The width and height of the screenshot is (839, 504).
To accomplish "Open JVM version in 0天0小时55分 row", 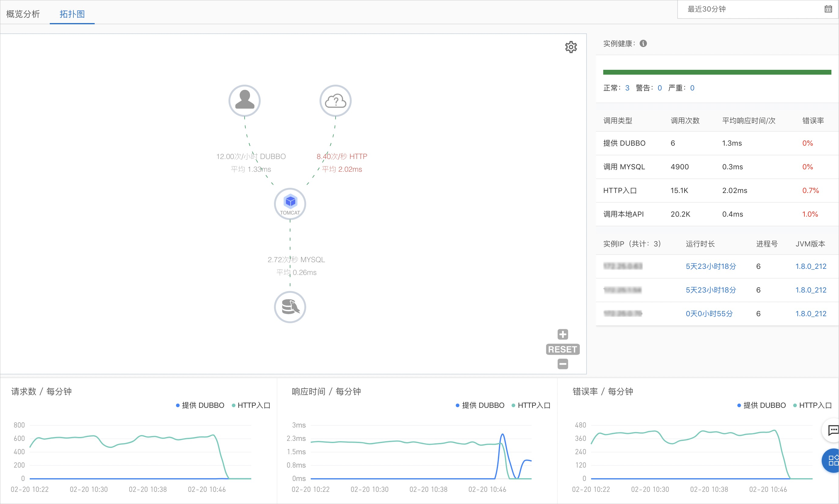I will (x=811, y=313).
